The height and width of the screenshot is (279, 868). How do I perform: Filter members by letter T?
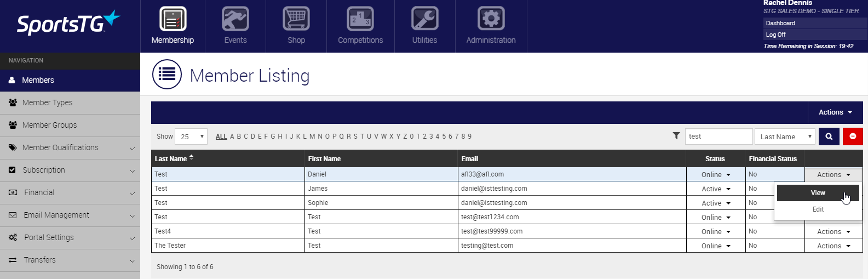click(x=362, y=136)
